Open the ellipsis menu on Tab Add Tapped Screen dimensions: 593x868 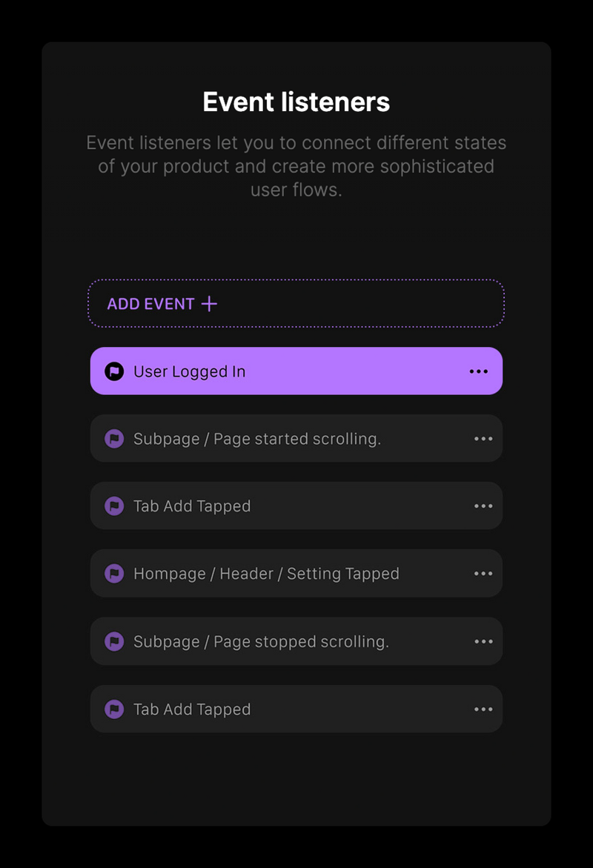click(483, 506)
